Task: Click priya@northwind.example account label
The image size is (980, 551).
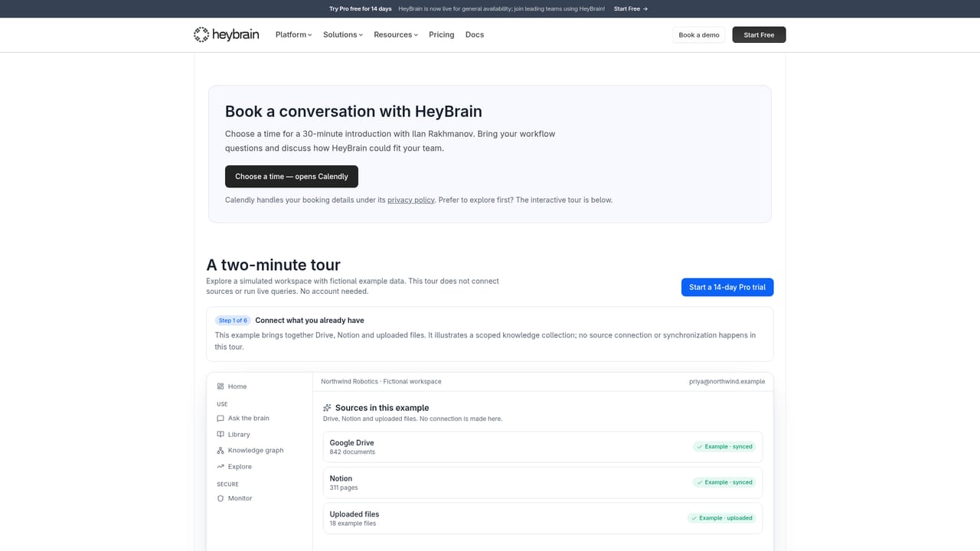Action: [727, 381]
